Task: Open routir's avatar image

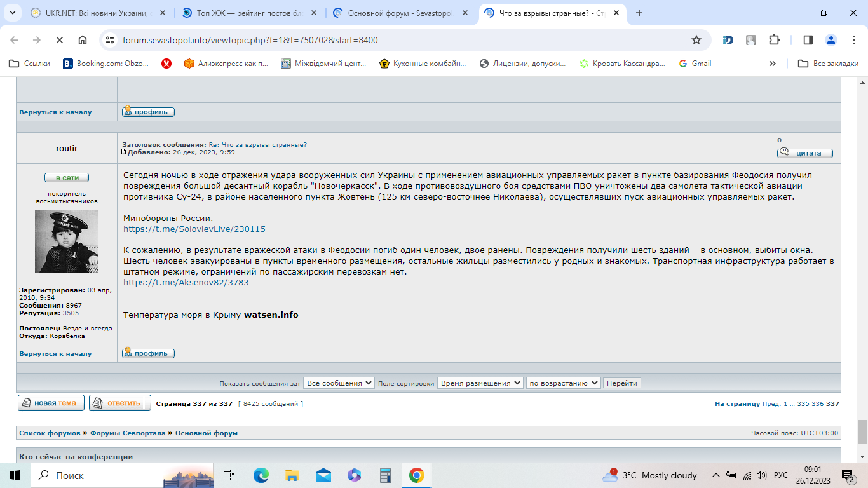Action: click(x=67, y=241)
